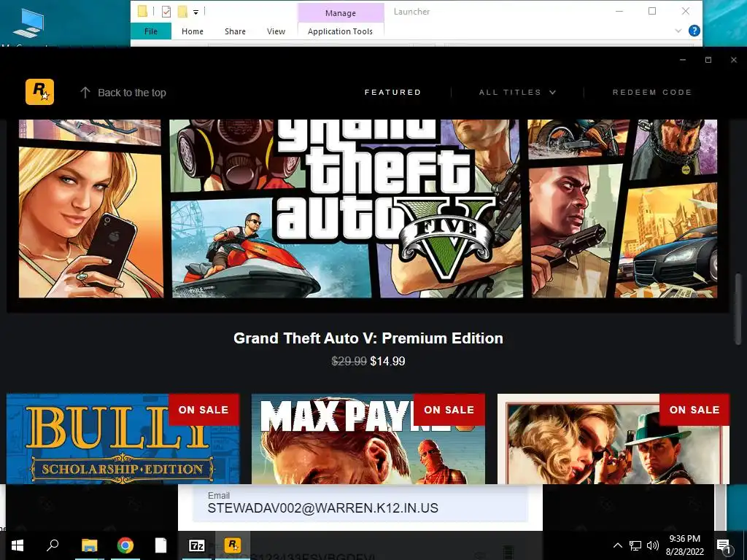Screen dimensions: 747x560
Task: Click the Properties checkmark quick access icon
Action: 166,12
